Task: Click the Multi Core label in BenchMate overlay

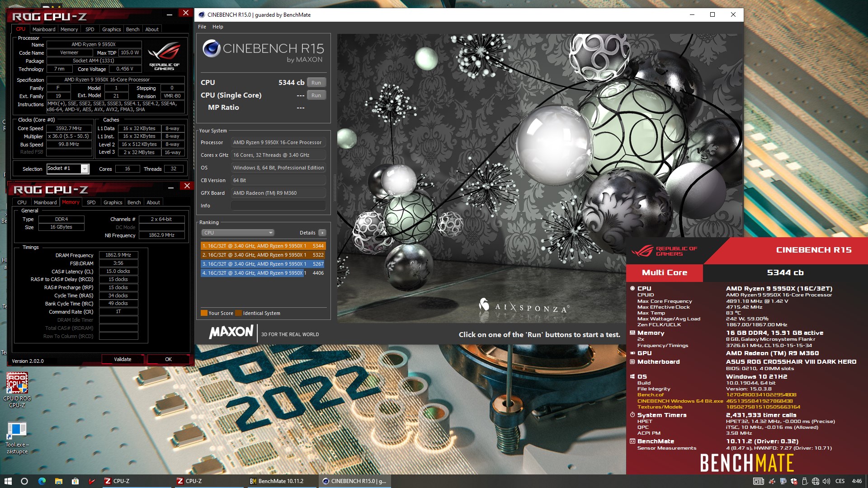Action: [x=665, y=272]
